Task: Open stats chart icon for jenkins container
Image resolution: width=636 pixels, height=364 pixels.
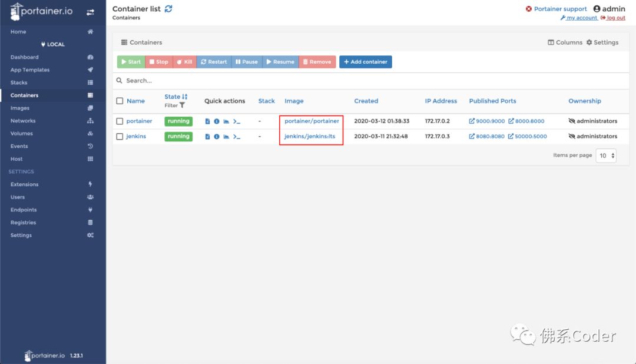Action: [226, 137]
